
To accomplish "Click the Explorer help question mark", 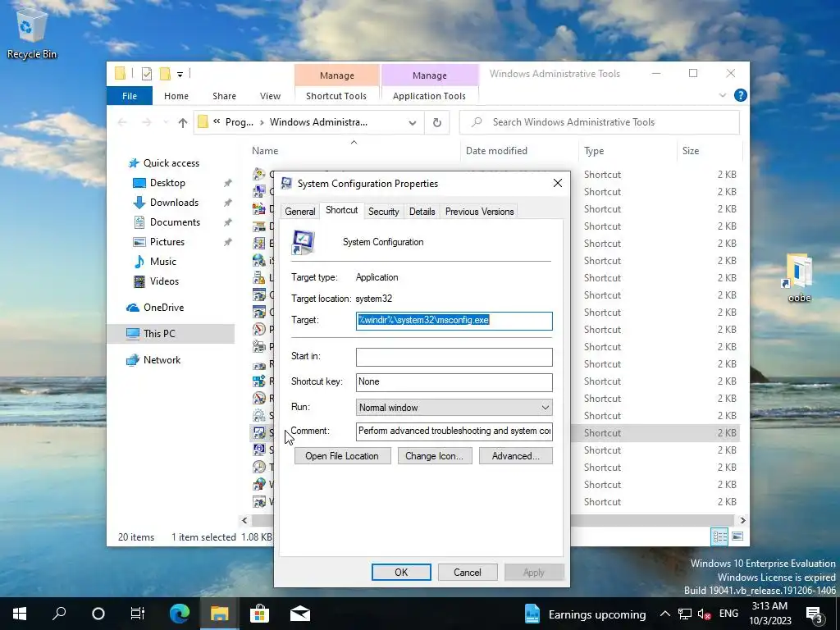I will point(741,95).
